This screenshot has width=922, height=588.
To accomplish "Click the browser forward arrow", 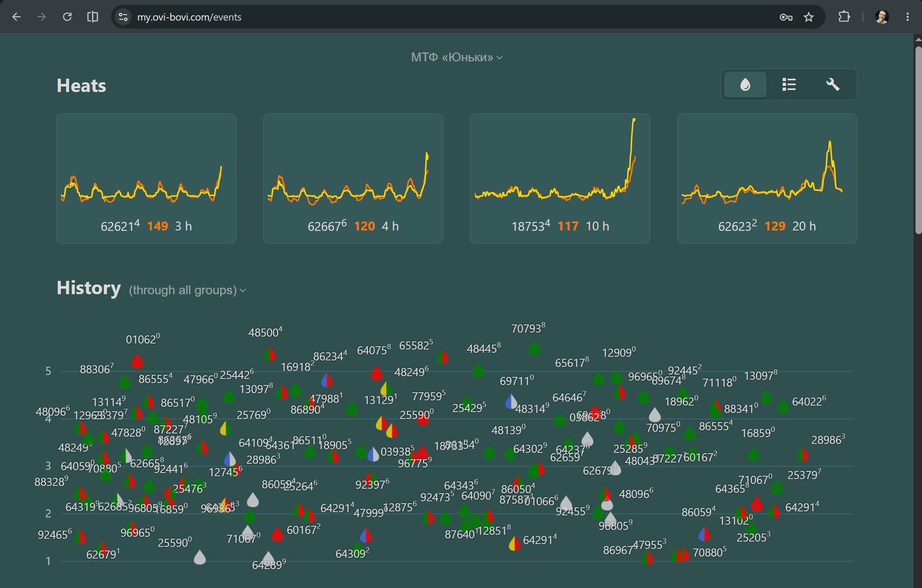I will click(x=42, y=17).
